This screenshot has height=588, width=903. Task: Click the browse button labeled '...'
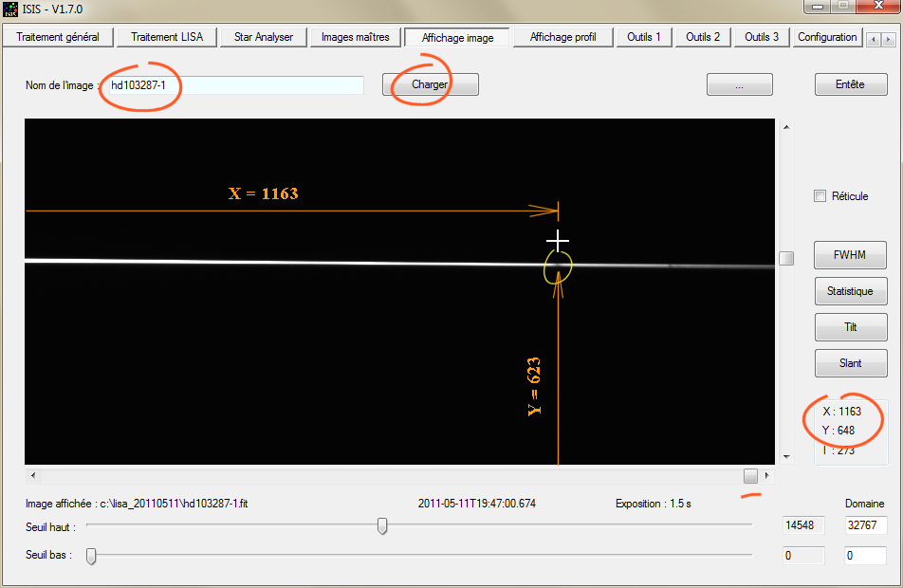pos(740,84)
